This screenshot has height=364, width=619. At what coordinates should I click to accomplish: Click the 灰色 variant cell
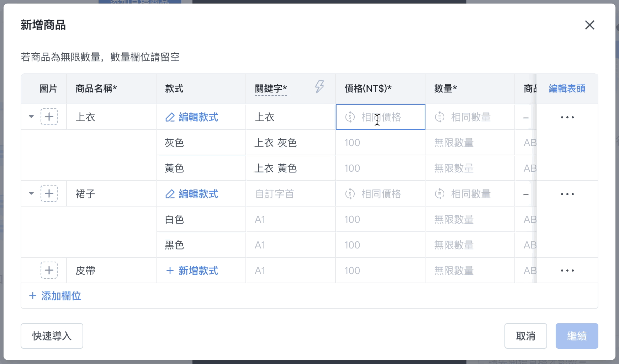(x=201, y=143)
